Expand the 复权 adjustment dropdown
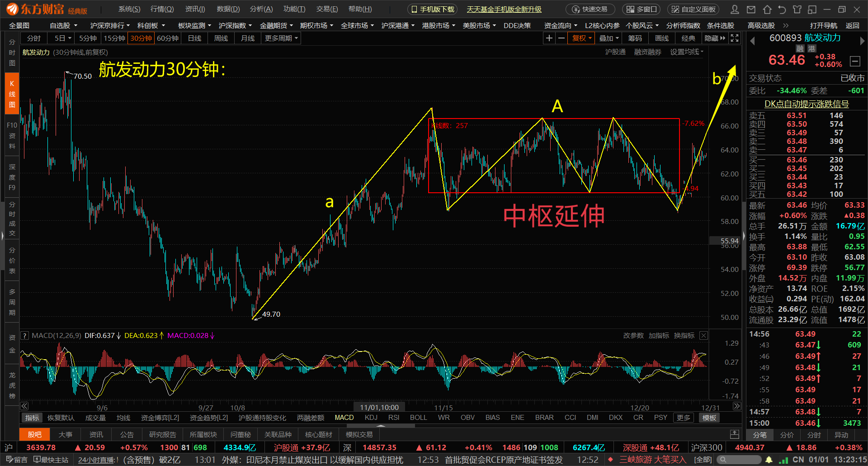868x466 pixels. pyautogui.click(x=582, y=38)
